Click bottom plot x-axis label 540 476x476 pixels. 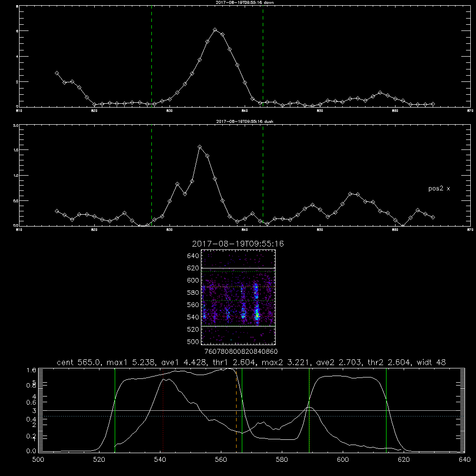(x=160, y=460)
